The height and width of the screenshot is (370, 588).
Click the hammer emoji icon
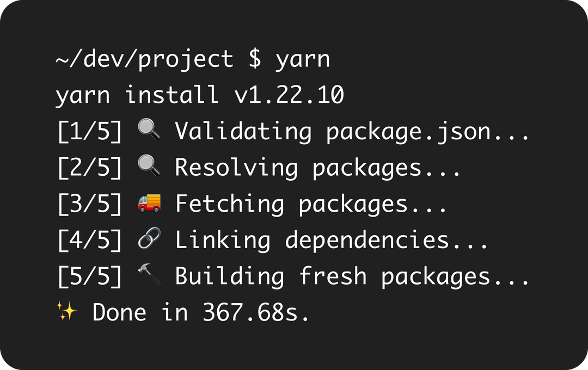tap(148, 276)
